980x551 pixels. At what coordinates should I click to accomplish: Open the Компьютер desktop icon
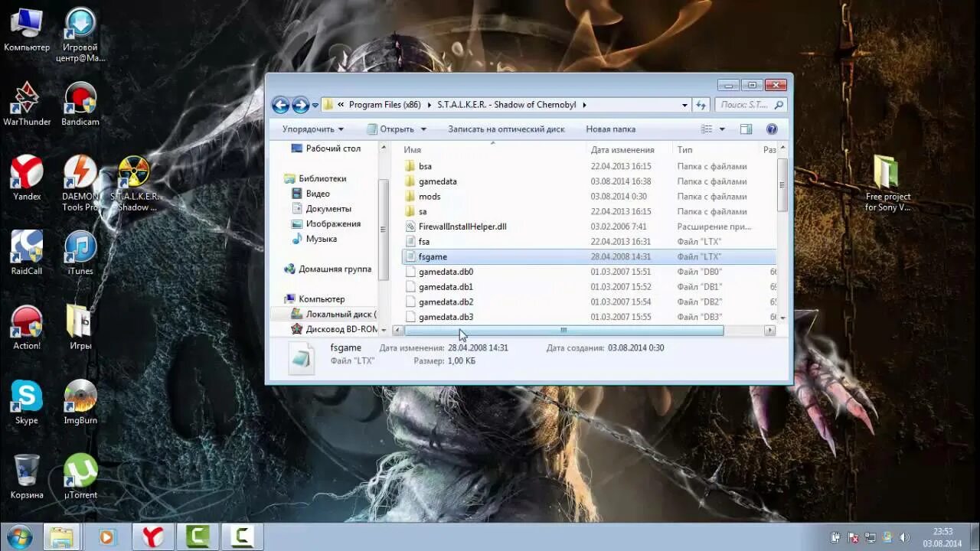[x=27, y=30]
